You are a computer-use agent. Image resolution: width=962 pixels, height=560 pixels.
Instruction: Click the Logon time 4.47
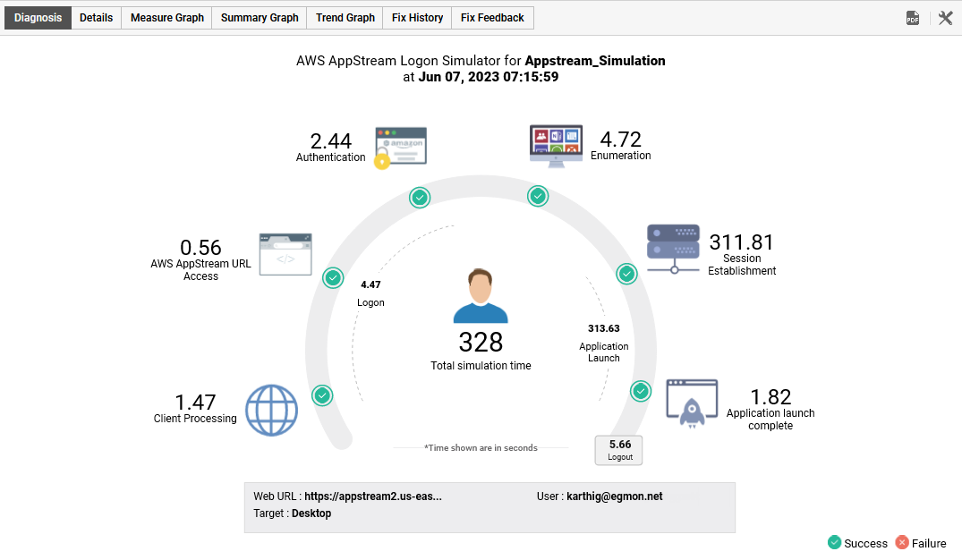pos(370,284)
